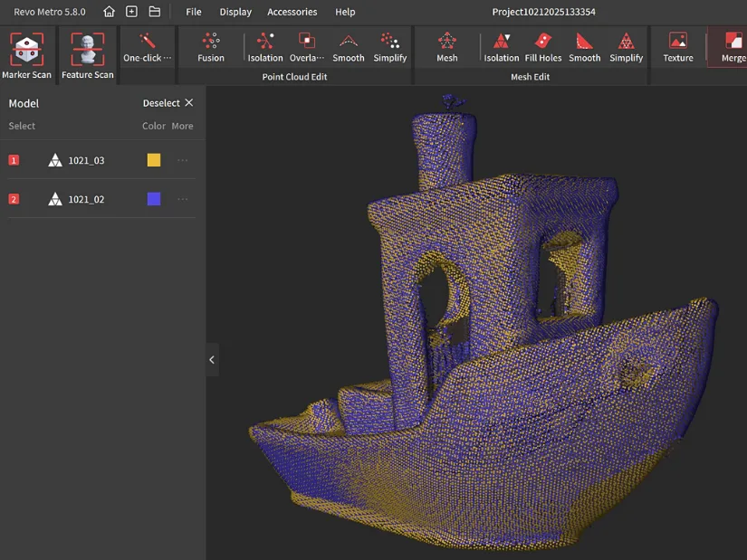Collapse the Model panel sidebar
This screenshot has width=747, height=560.
coord(211,359)
